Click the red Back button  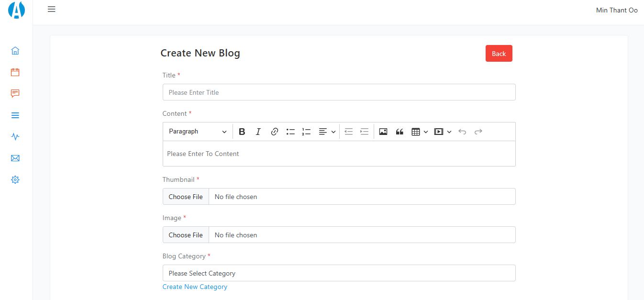[499, 54]
